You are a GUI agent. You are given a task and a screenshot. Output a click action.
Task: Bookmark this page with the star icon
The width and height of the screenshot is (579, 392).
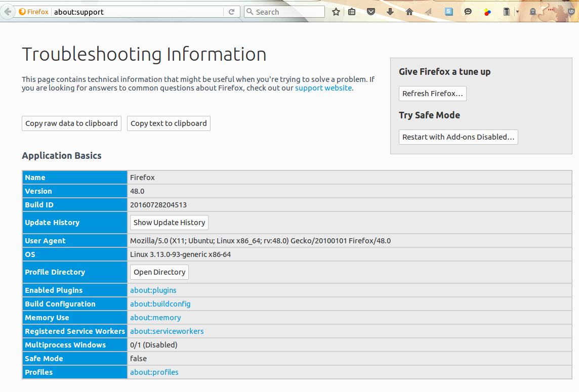coord(336,12)
